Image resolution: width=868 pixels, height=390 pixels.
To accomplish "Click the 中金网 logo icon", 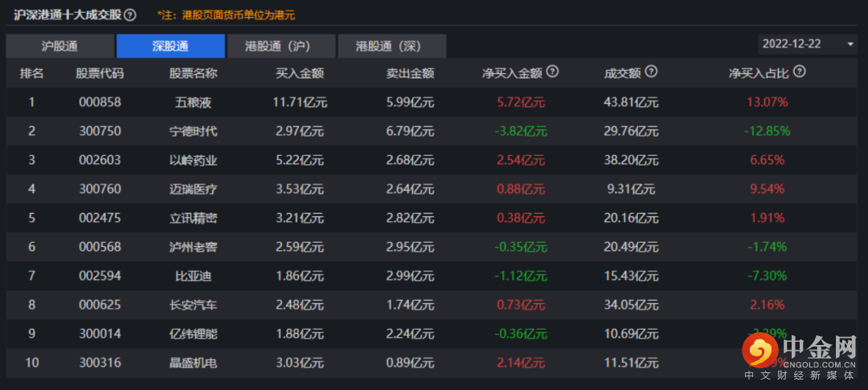I will click(759, 351).
